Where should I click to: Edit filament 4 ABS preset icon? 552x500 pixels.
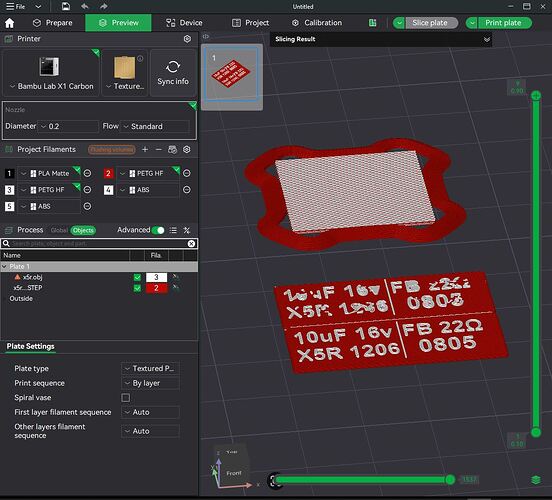click(187, 190)
